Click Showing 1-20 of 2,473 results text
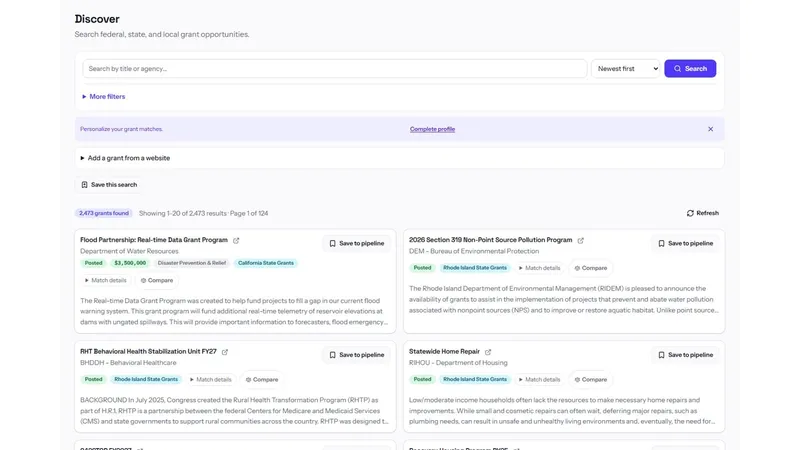The image size is (800, 450). [204, 213]
